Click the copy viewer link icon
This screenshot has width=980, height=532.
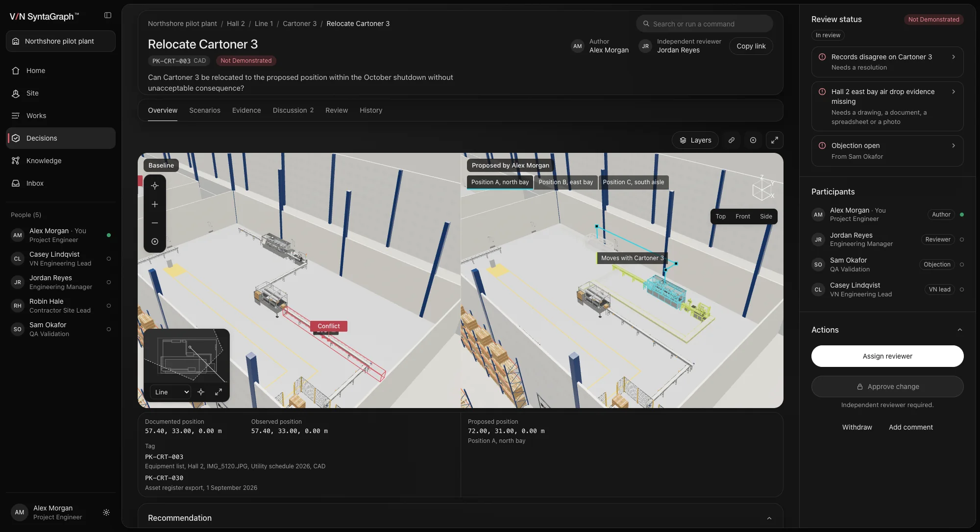point(732,140)
